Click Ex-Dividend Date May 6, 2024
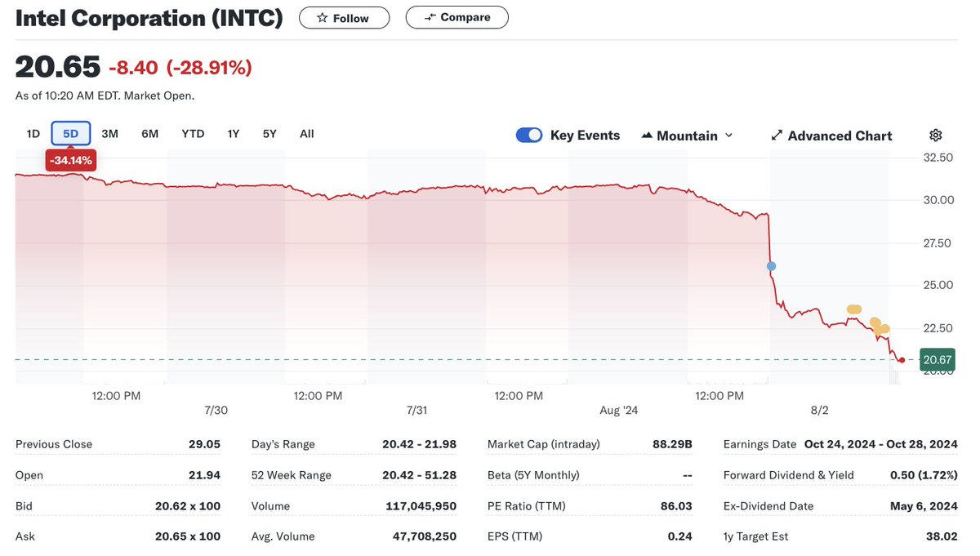Image resolution: width=980 pixels, height=556 pixels. 924,506
